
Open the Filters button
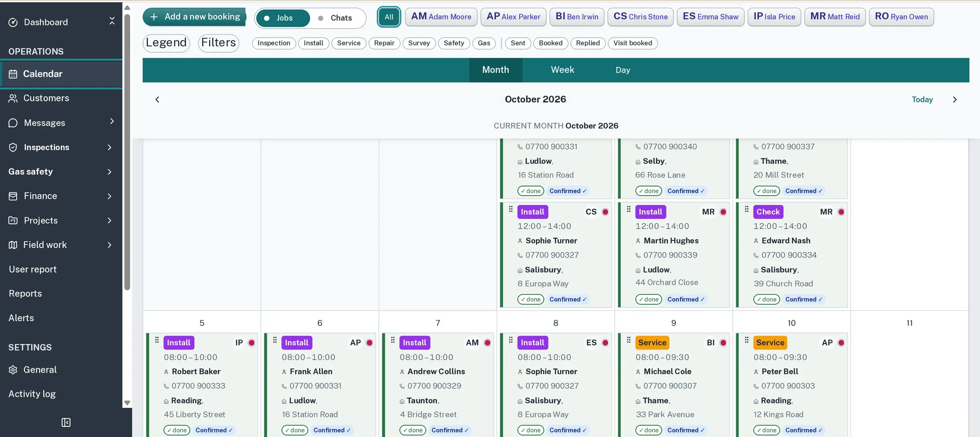coord(218,43)
